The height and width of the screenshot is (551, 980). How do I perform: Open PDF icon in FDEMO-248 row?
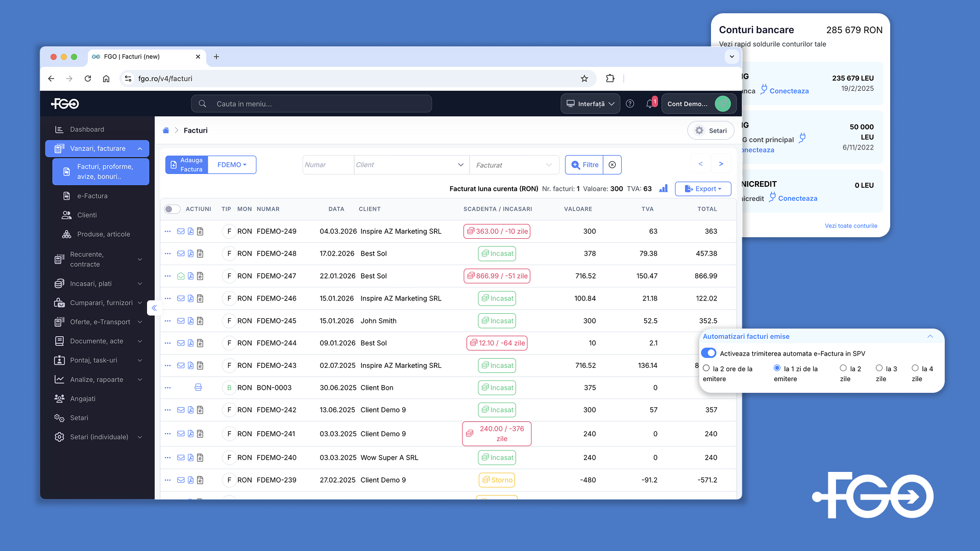[190, 254]
